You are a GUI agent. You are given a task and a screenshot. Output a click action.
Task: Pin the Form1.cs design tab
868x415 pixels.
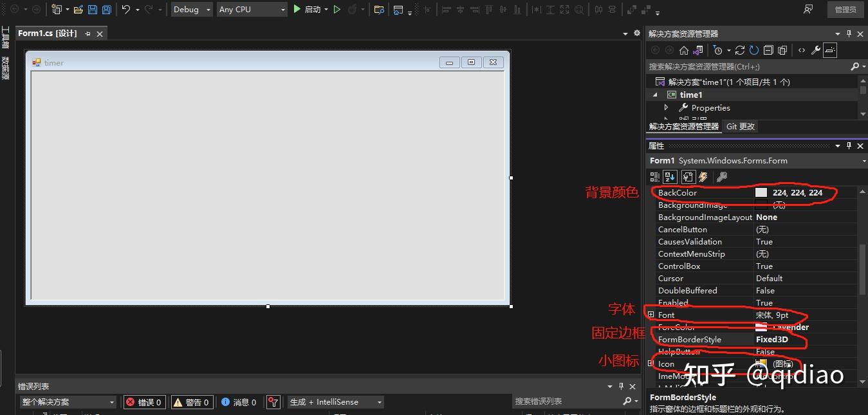pyautogui.click(x=88, y=33)
